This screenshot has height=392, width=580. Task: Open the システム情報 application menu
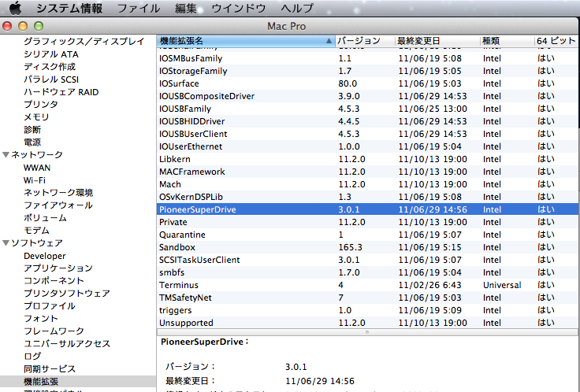(69, 8)
